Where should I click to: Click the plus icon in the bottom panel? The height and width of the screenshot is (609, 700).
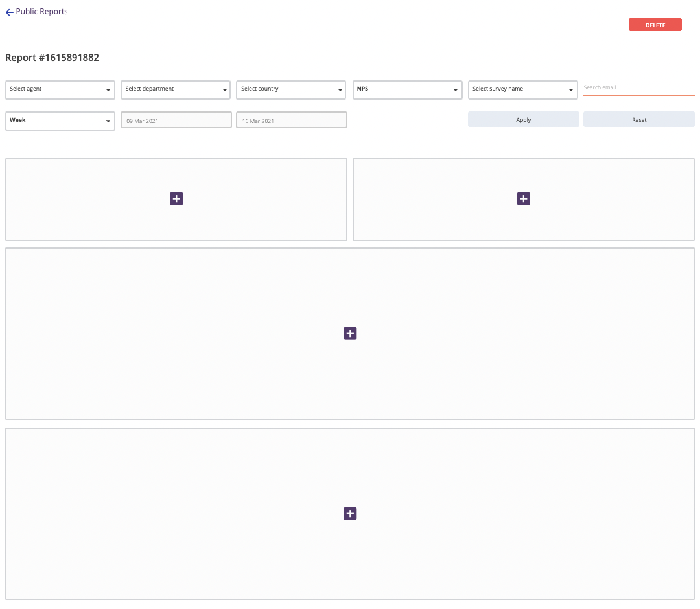350,514
